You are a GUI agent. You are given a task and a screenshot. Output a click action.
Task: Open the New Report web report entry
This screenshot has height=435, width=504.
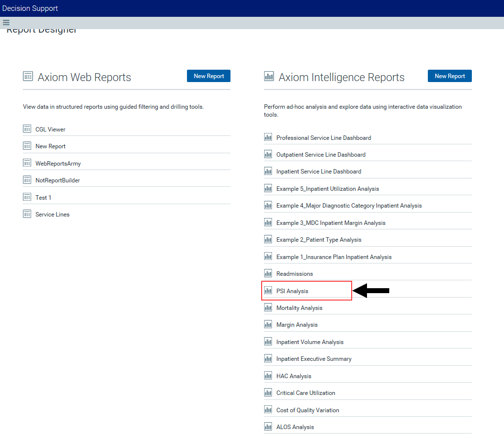(x=50, y=146)
